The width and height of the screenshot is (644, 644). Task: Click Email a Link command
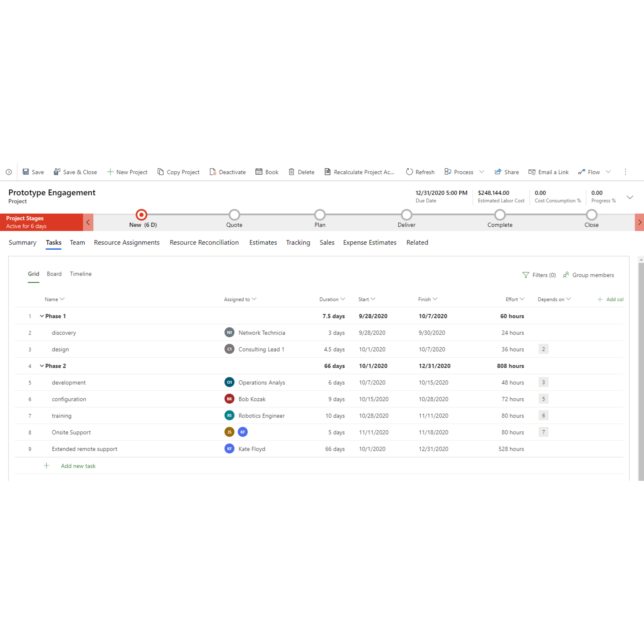pos(548,172)
